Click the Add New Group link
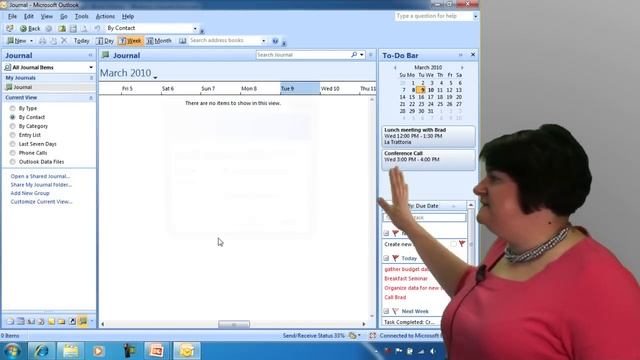The image size is (640, 360). [30, 193]
